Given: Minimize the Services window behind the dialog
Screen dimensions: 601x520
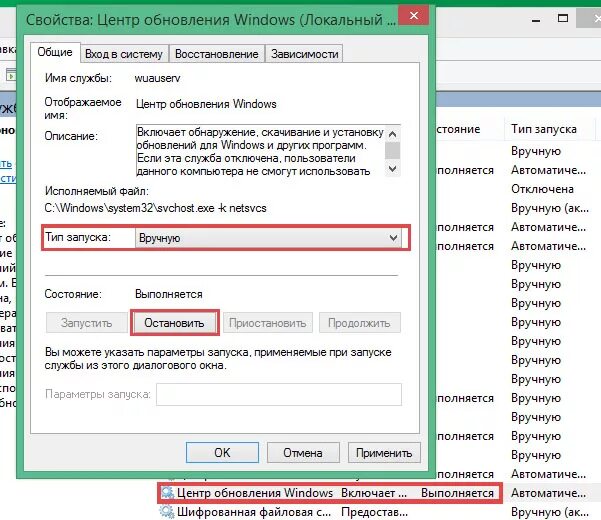Looking at the screenshot, I should click(x=536, y=19).
